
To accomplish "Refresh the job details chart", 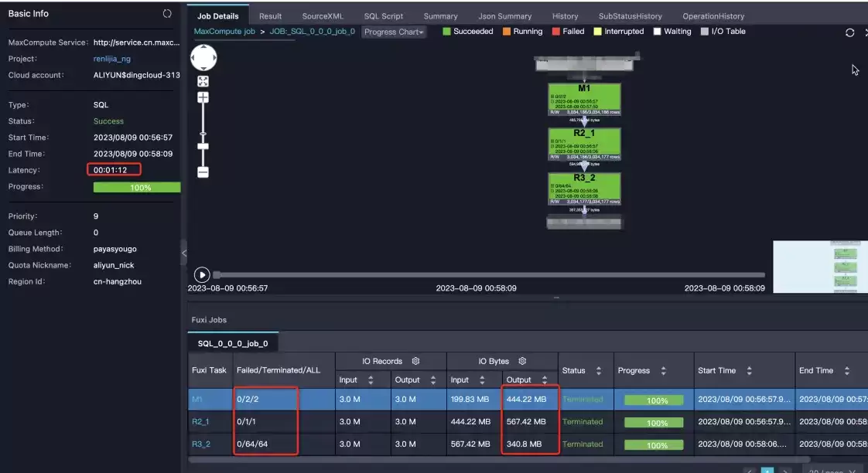I will [x=849, y=32].
